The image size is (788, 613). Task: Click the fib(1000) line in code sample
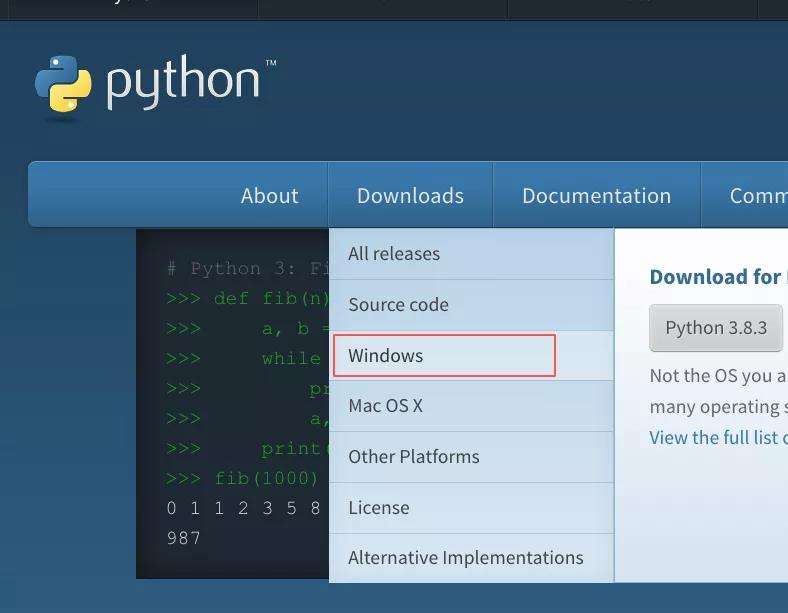click(242, 478)
